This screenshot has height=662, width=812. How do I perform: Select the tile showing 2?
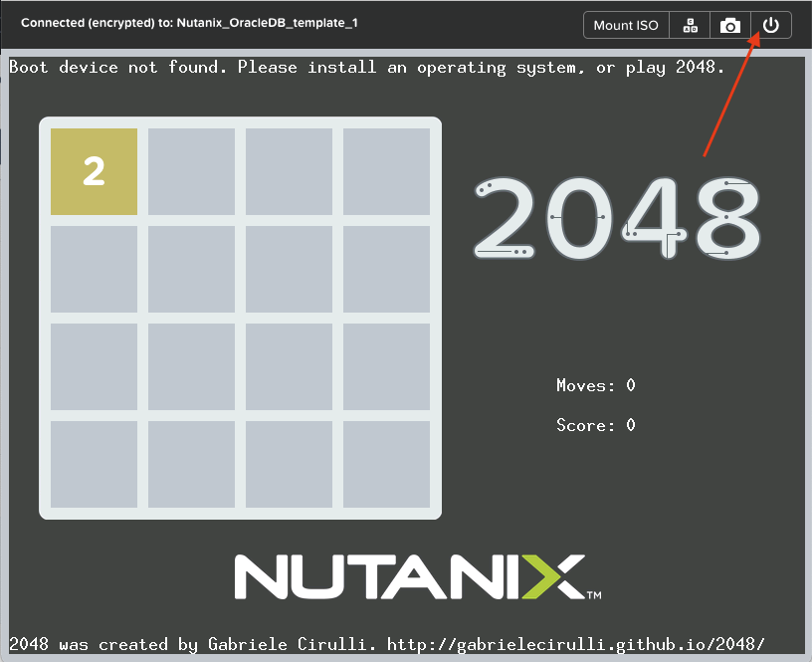(x=94, y=171)
